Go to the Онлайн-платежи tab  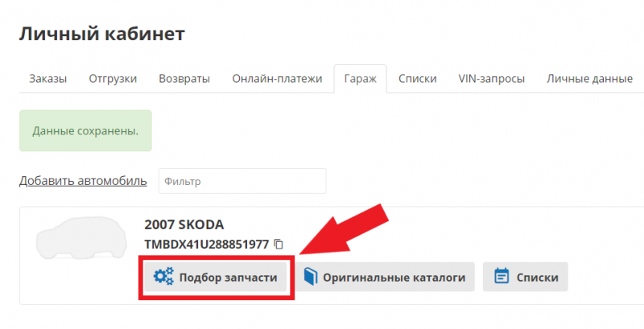pos(277,79)
